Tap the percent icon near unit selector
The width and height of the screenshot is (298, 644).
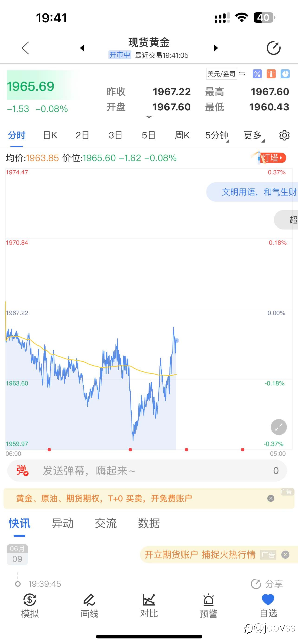257,74
